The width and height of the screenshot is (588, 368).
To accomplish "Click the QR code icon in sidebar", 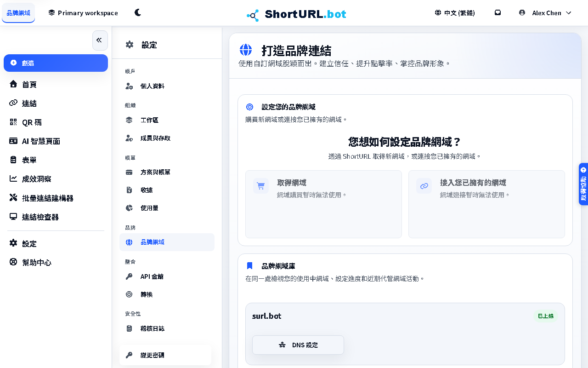I will pos(13,122).
